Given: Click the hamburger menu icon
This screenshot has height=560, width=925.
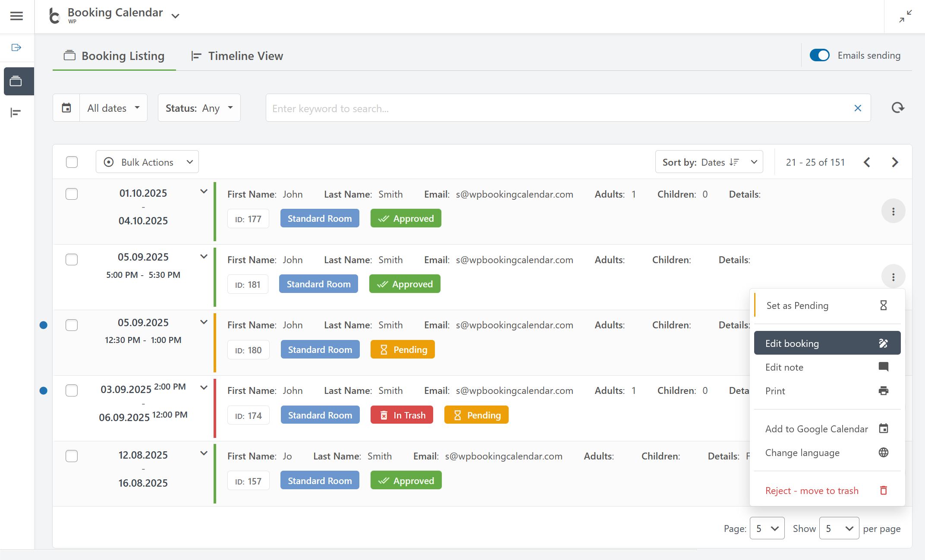Looking at the screenshot, I should pyautogui.click(x=16, y=16).
